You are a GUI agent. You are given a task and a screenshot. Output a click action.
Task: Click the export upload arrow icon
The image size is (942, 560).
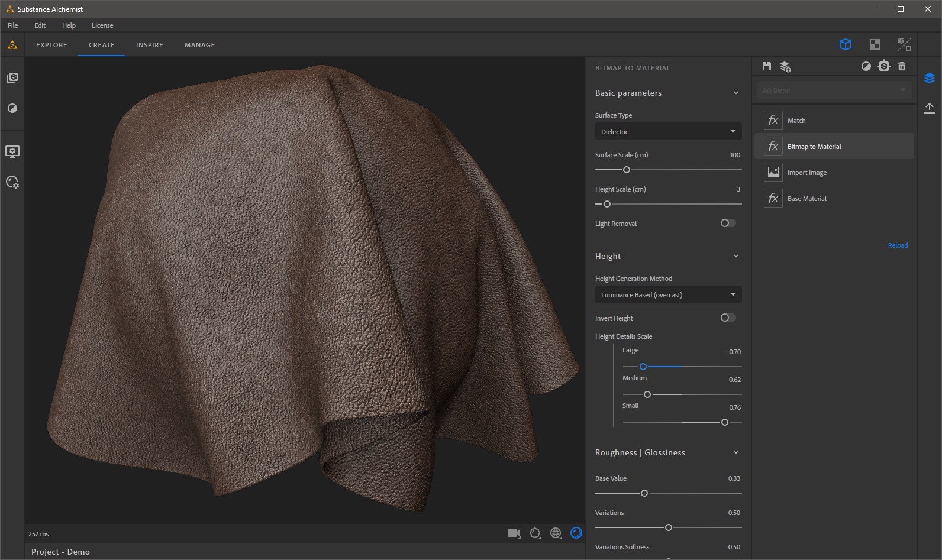930,108
